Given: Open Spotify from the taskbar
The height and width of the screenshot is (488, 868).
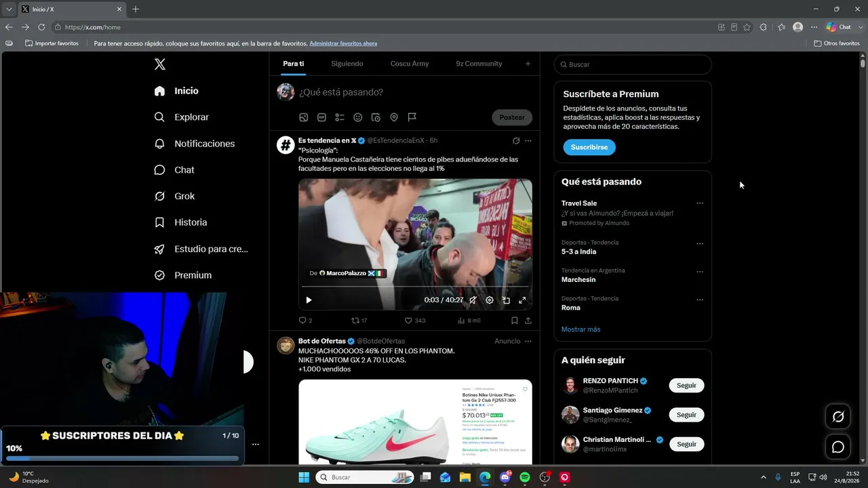Looking at the screenshot, I should (x=525, y=477).
